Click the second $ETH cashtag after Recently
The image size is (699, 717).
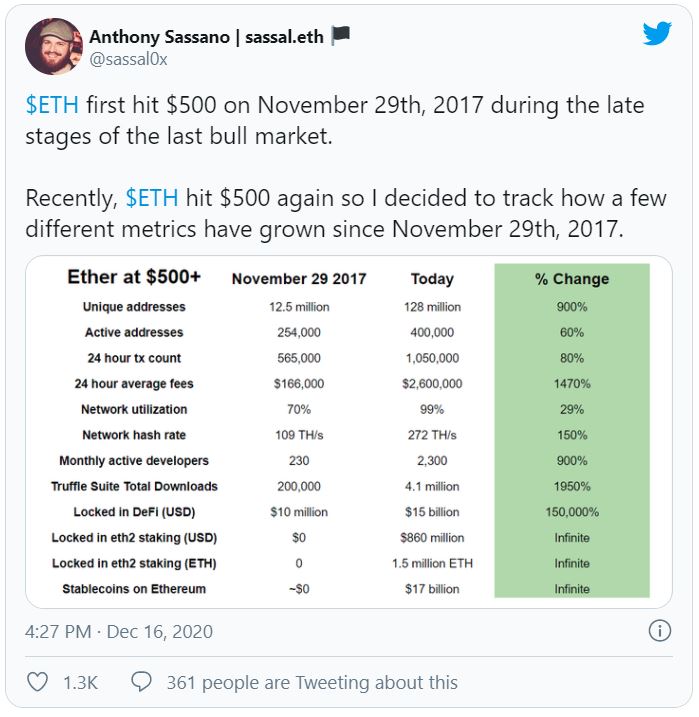152,198
